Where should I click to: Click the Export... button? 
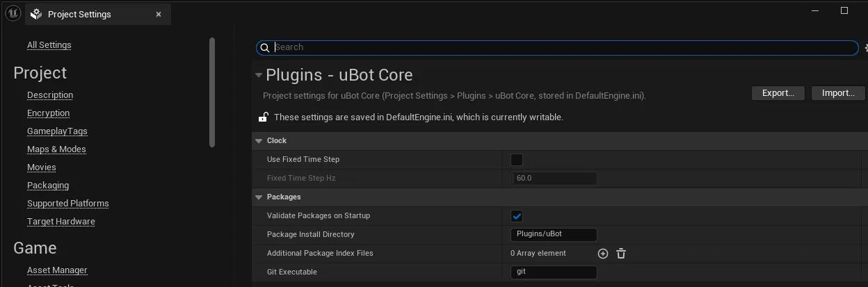778,93
